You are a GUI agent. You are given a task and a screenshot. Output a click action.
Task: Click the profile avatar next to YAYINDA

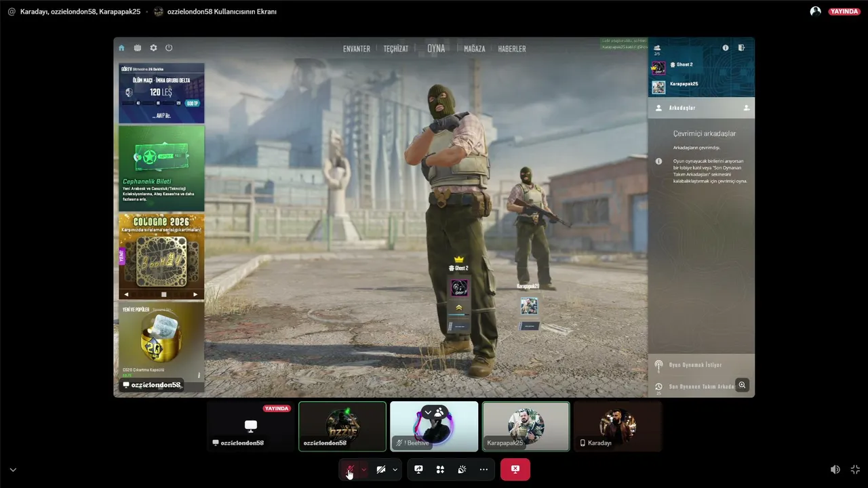(816, 12)
